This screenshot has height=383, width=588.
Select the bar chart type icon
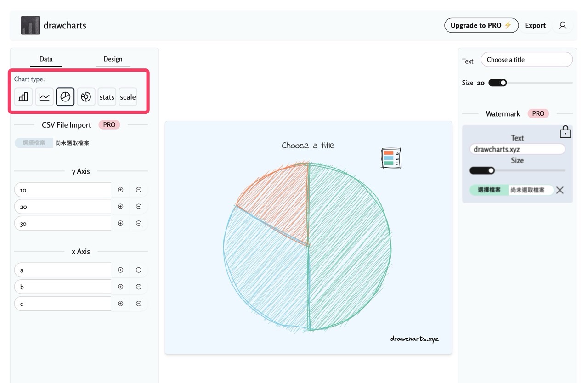click(23, 97)
